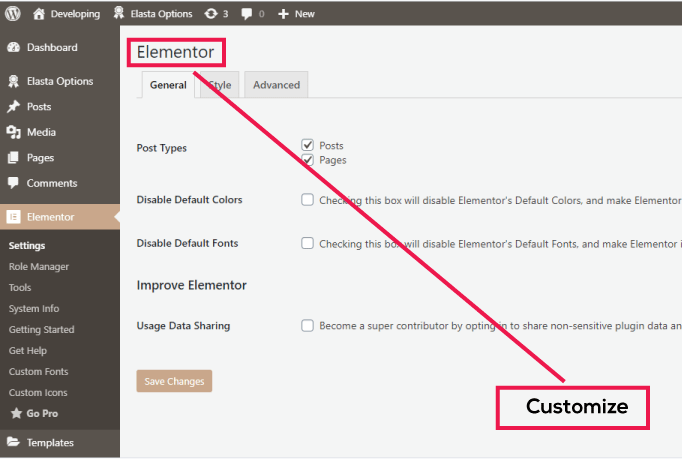Click the pending updates count 3
This screenshot has width=682, height=459.
(x=225, y=14)
